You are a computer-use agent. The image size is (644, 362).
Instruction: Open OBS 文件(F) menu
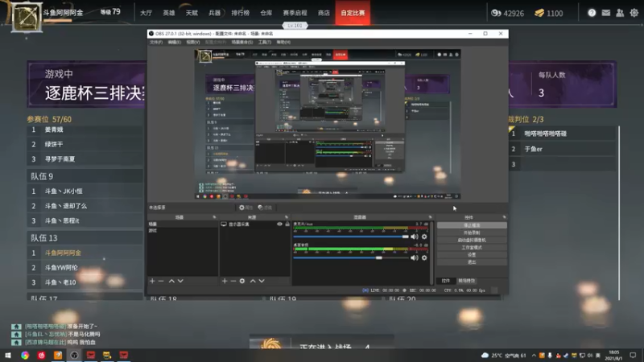pyautogui.click(x=155, y=43)
